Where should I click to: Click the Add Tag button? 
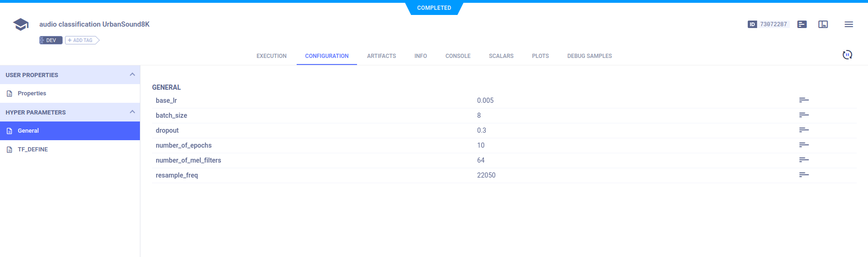tap(82, 41)
